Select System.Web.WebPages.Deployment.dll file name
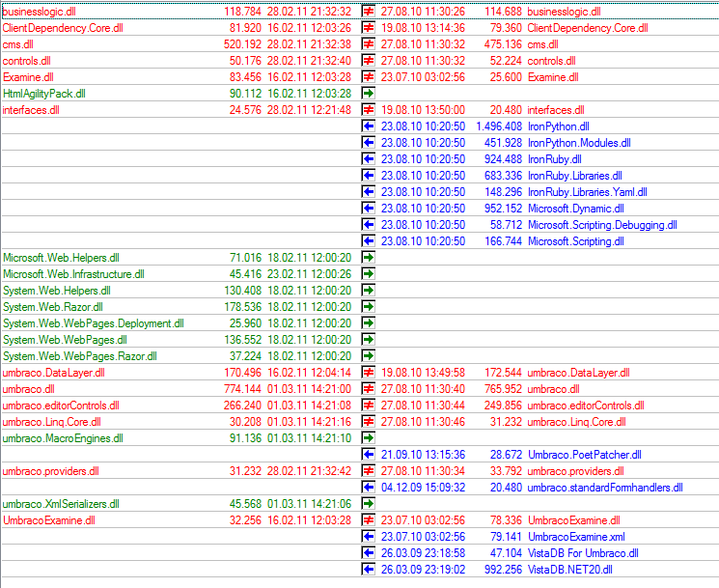The width and height of the screenshot is (719, 588). pos(94,323)
